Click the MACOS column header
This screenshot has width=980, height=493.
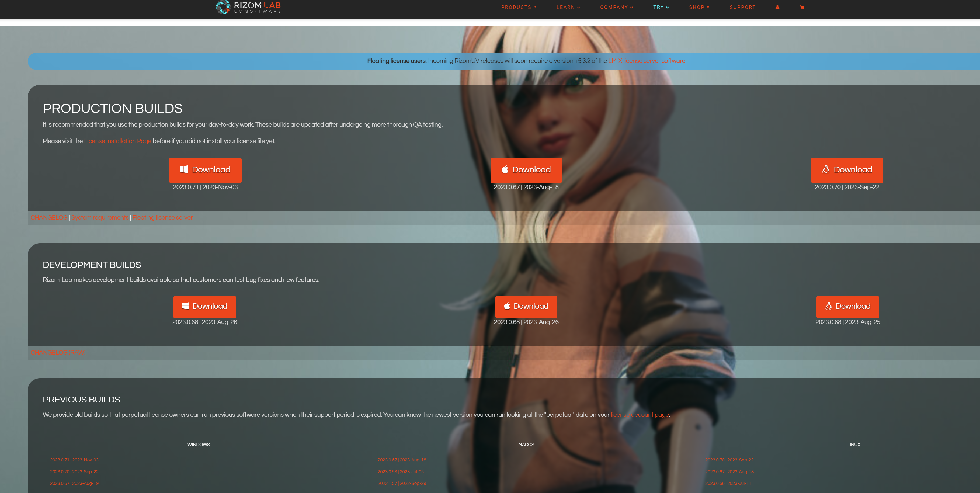(526, 445)
